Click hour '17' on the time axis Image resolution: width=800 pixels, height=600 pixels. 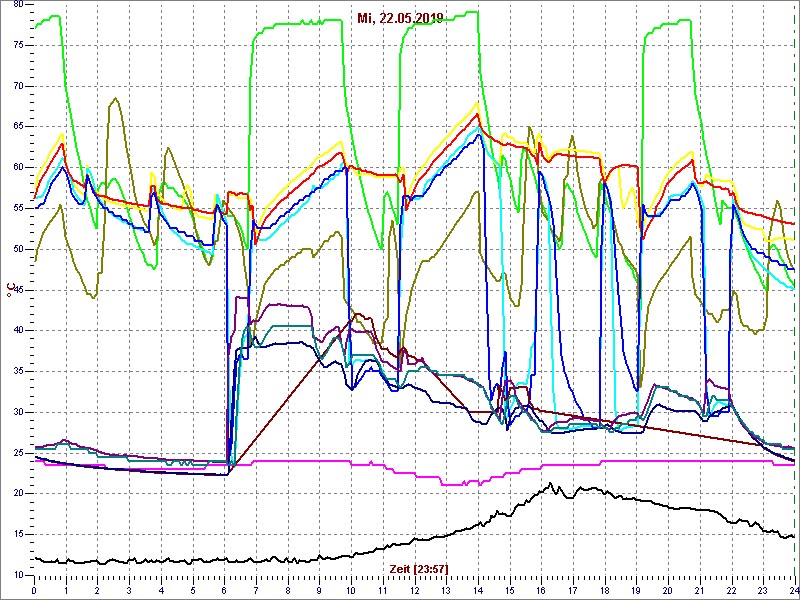coord(573,590)
